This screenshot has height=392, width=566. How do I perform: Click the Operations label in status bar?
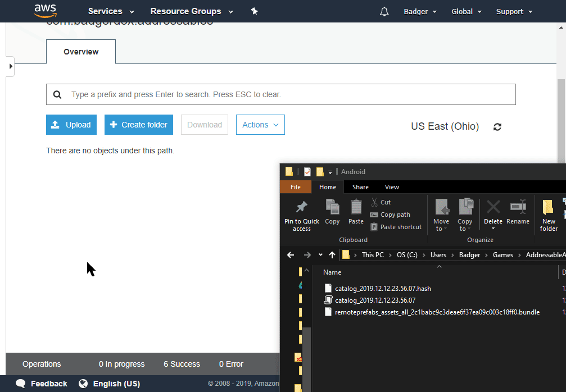[x=42, y=364]
